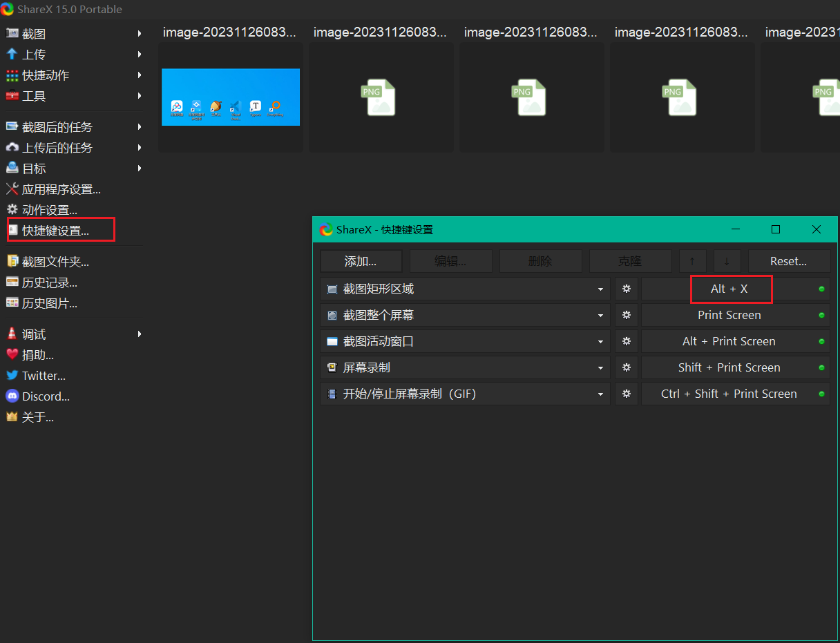Viewport: 840px width, 643px height.
Task: Expand the 调试 submenu arrow
Action: [x=140, y=334]
